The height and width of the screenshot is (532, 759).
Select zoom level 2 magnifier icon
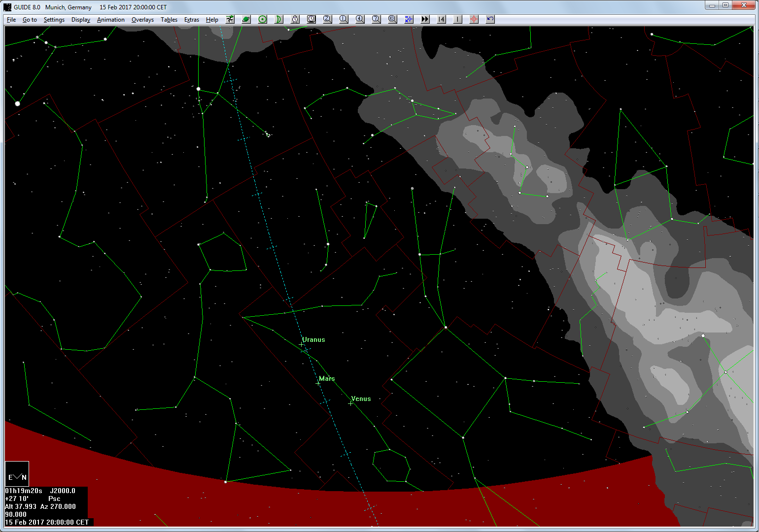[x=328, y=19]
